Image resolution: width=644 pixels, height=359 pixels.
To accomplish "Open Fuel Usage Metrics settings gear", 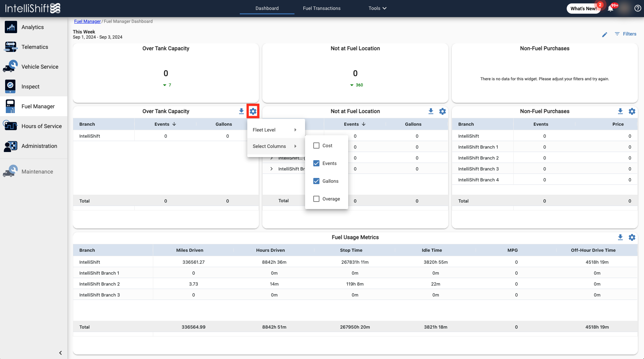I will (632, 237).
